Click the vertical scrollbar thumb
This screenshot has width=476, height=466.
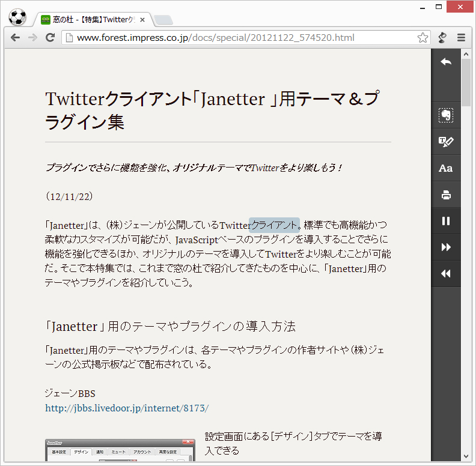tap(466, 83)
